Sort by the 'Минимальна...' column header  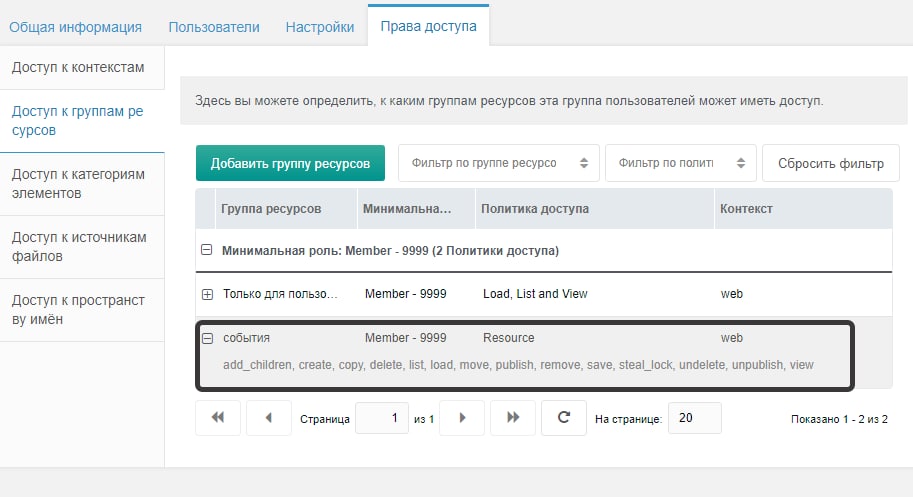[x=416, y=208]
